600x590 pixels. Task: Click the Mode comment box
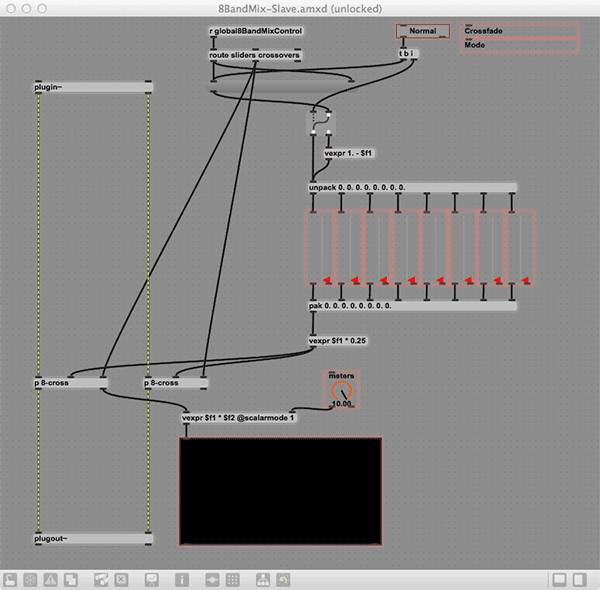pos(520,45)
